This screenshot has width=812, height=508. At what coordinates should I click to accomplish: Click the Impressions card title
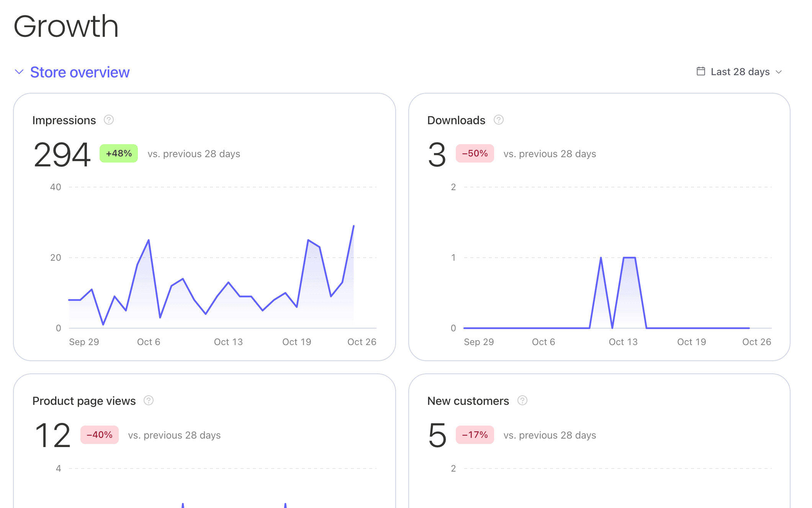point(64,120)
